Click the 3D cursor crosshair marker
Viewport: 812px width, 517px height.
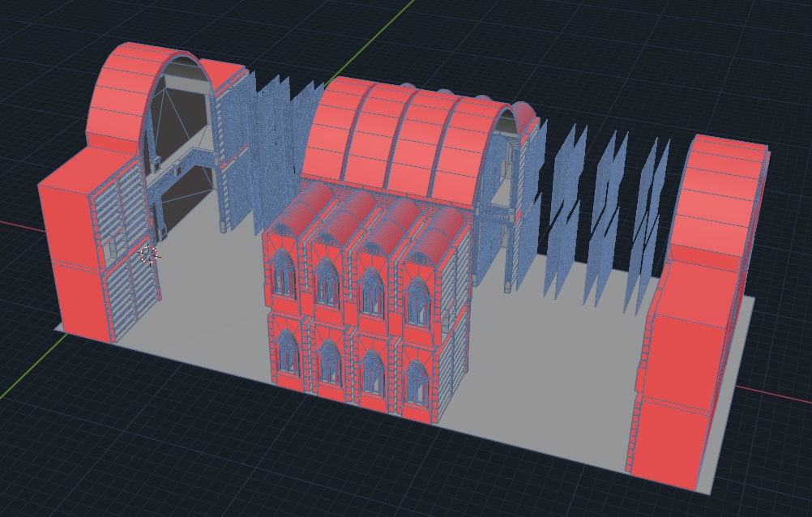click(149, 254)
